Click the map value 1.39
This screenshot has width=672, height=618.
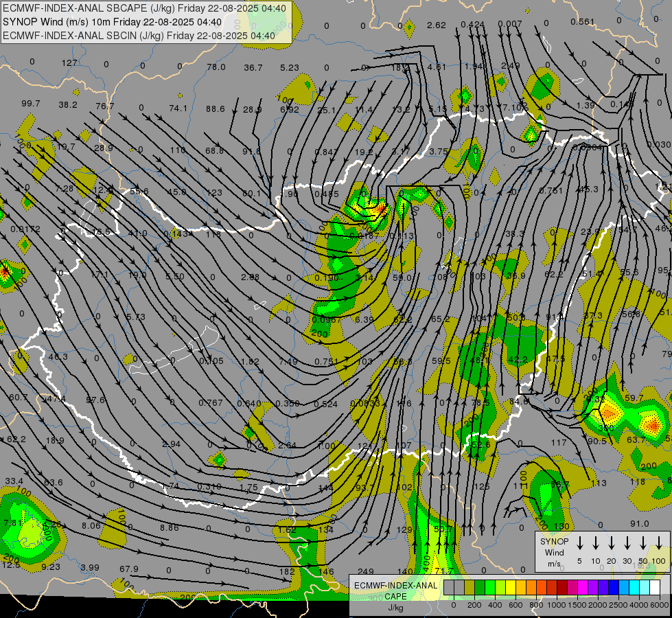point(586,105)
